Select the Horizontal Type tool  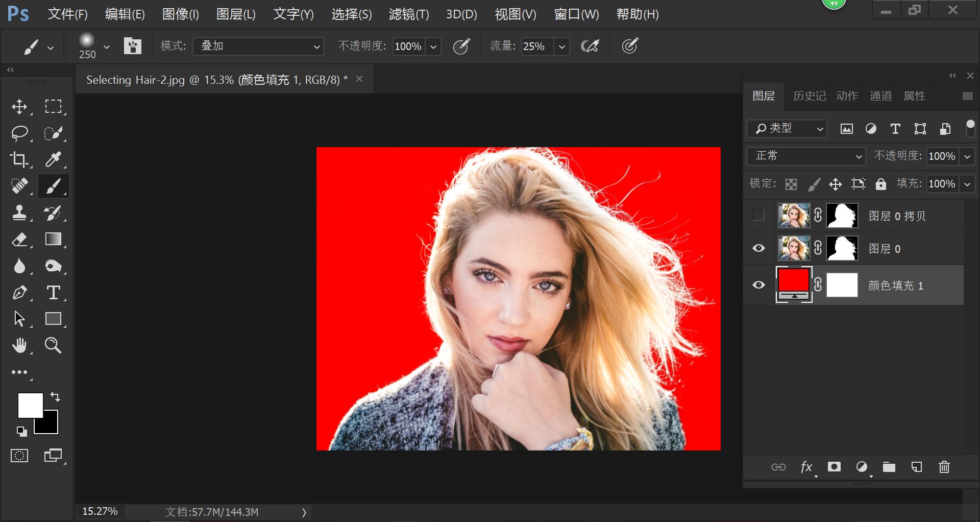coord(53,292)
